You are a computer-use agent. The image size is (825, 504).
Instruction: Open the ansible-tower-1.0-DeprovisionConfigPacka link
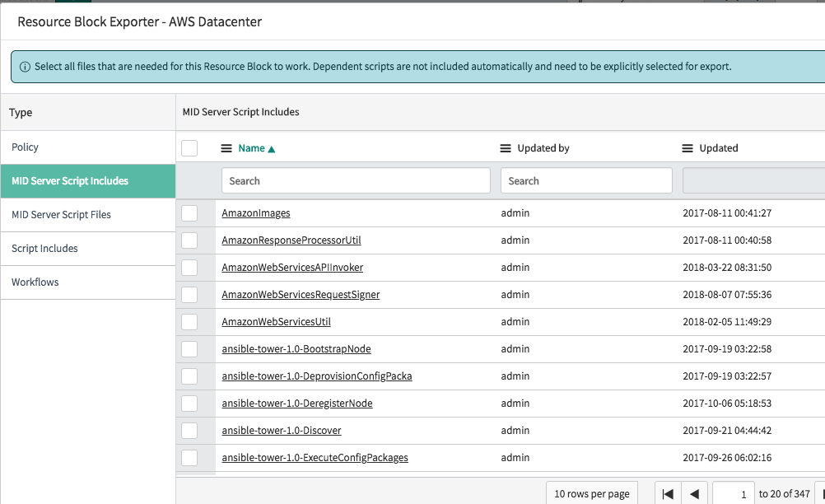click(317, 376)
